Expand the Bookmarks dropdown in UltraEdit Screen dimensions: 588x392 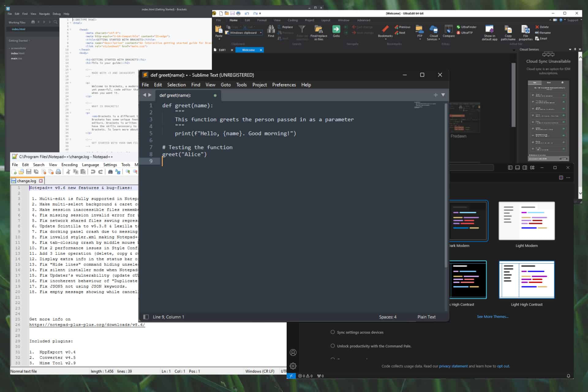click(385, 39)
